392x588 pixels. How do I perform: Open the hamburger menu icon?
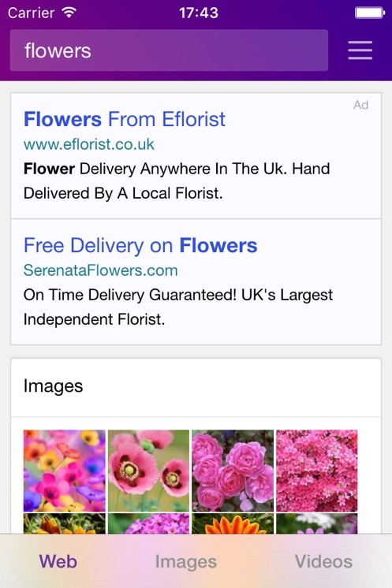[360, 50]
